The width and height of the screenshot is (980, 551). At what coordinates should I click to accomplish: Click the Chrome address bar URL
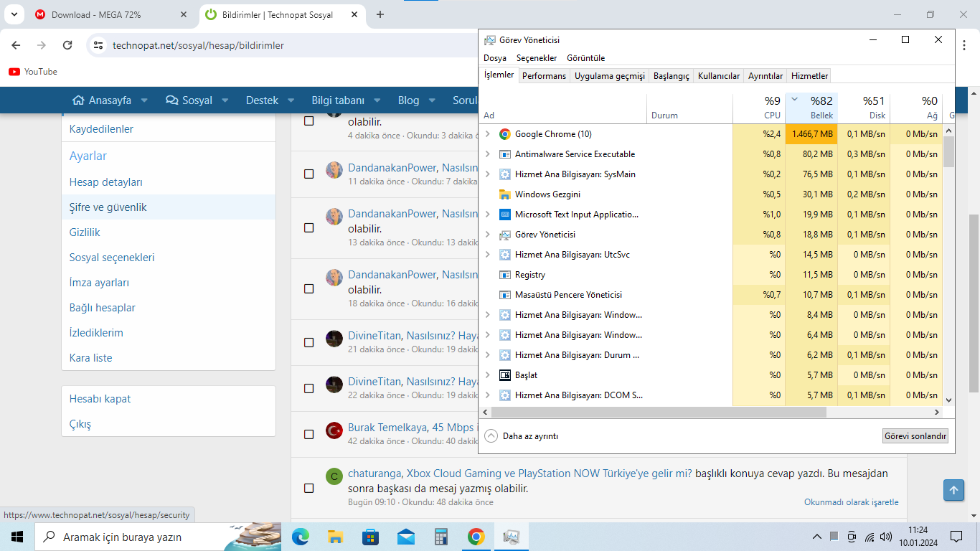pos(199,45)
